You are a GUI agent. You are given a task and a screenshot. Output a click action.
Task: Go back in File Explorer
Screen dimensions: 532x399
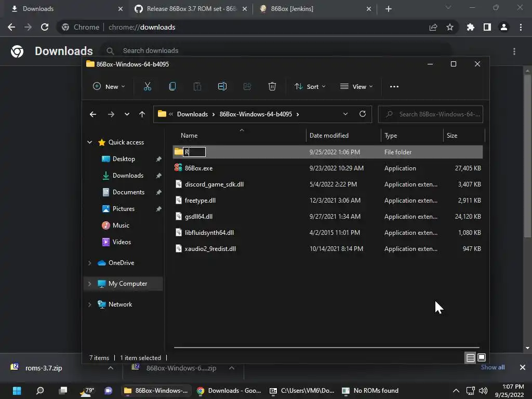93,114
